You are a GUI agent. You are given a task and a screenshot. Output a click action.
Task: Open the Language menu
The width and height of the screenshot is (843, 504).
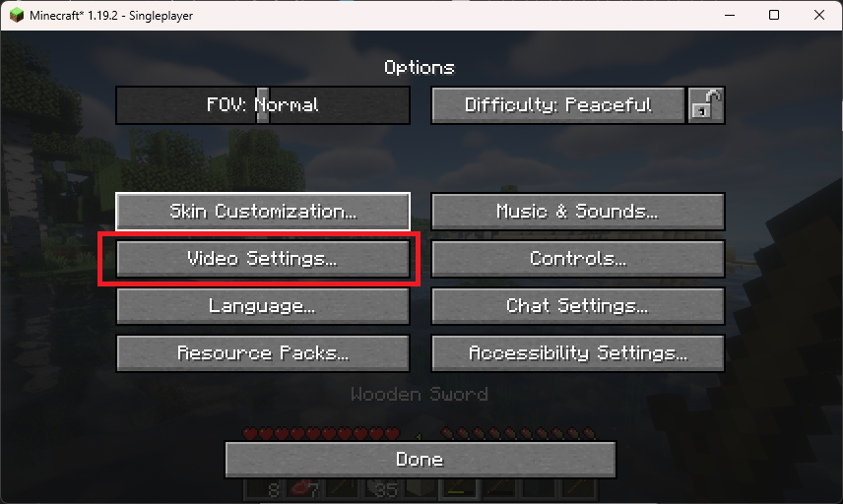coord(263,306)
